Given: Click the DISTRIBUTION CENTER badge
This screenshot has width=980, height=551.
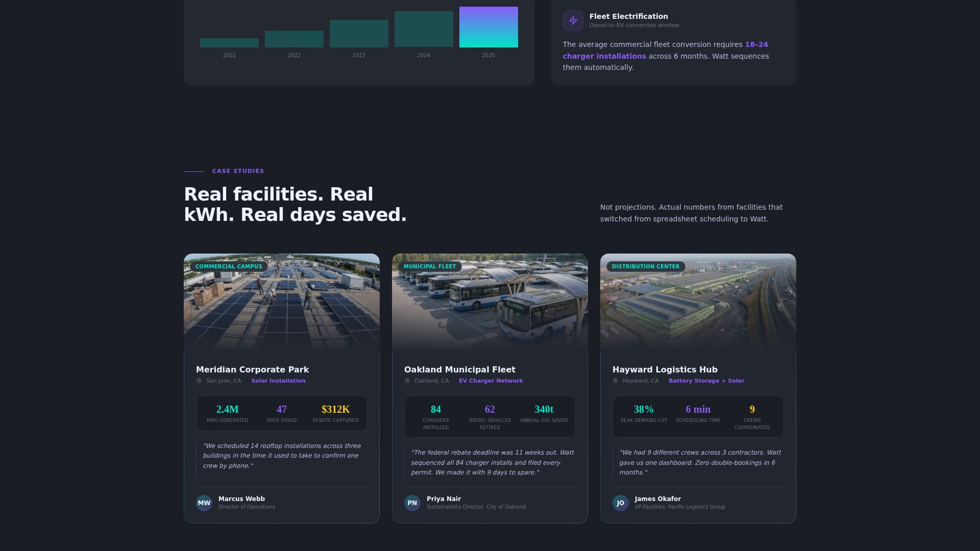Looking at the screenshot, I should [x=646, y=266].
